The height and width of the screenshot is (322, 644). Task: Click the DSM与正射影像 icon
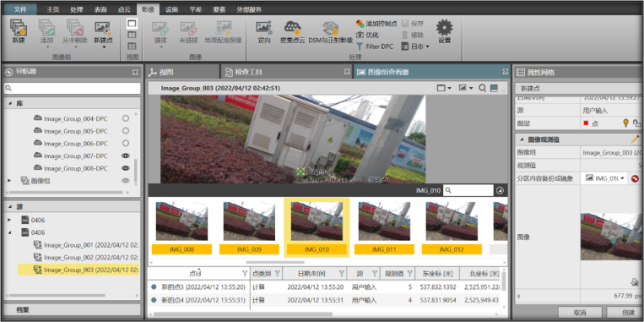point(330,28)
